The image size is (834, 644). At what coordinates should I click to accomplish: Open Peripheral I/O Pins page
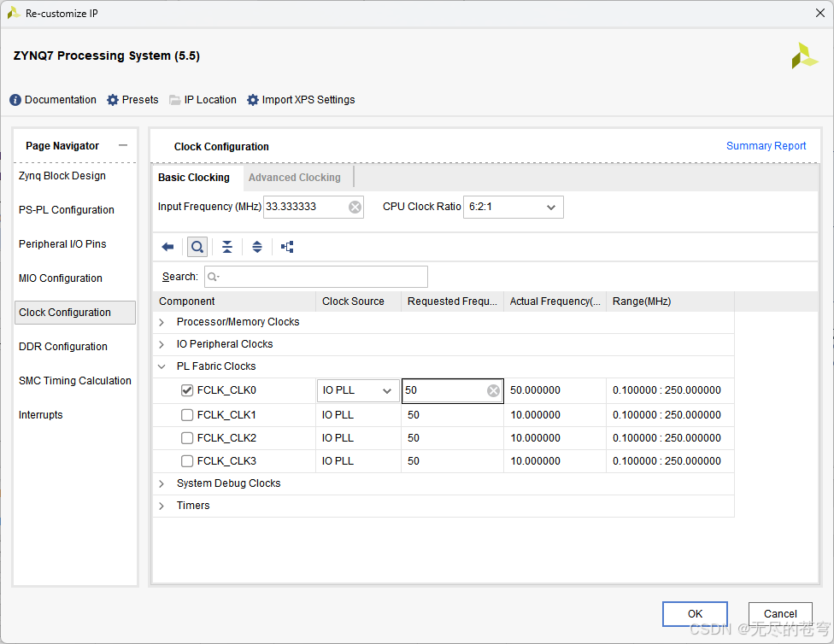point(62,244)
